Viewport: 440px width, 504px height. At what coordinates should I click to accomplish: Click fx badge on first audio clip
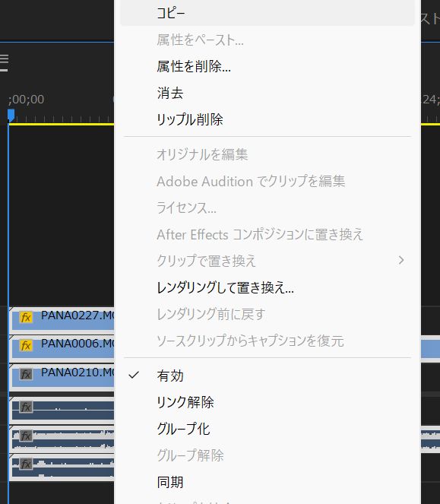(26, 407)
